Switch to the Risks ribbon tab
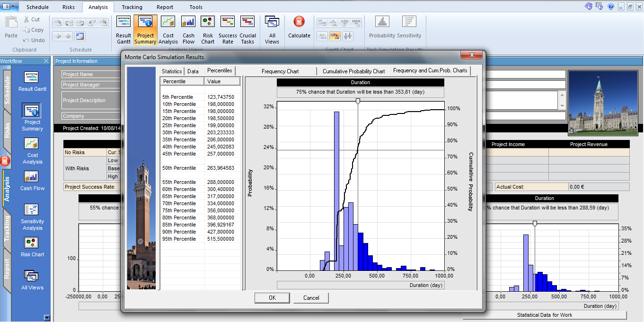Viewport: 644px width, 322px height. 69,7
